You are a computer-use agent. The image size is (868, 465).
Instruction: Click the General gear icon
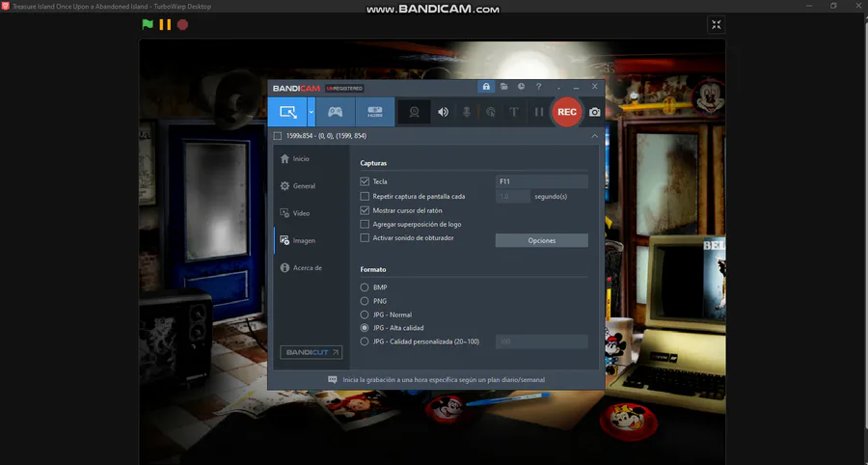(285, 186)
